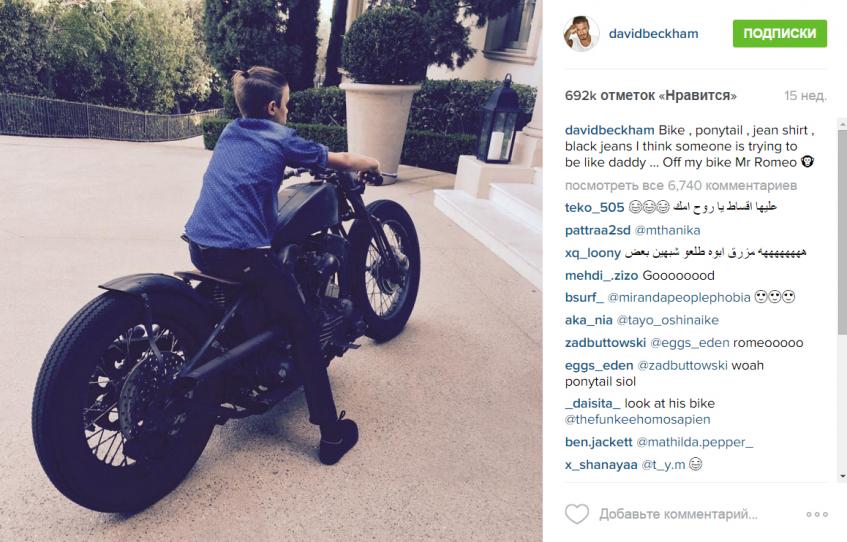
Task: Expand all 6,740 comments link
Action: pos(681,185)
